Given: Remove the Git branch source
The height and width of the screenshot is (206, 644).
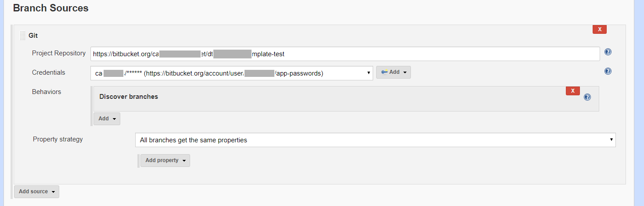Looking at the screenshot, I should coord(599,29).
